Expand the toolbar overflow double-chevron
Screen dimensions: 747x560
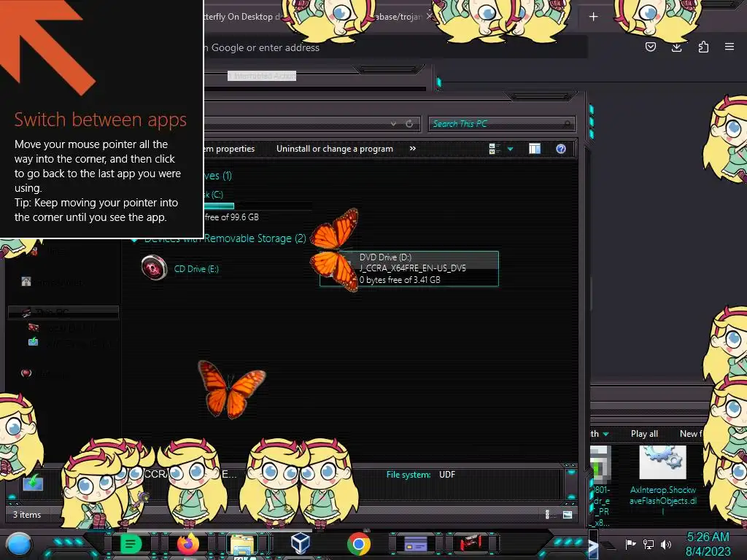(413, 149)
